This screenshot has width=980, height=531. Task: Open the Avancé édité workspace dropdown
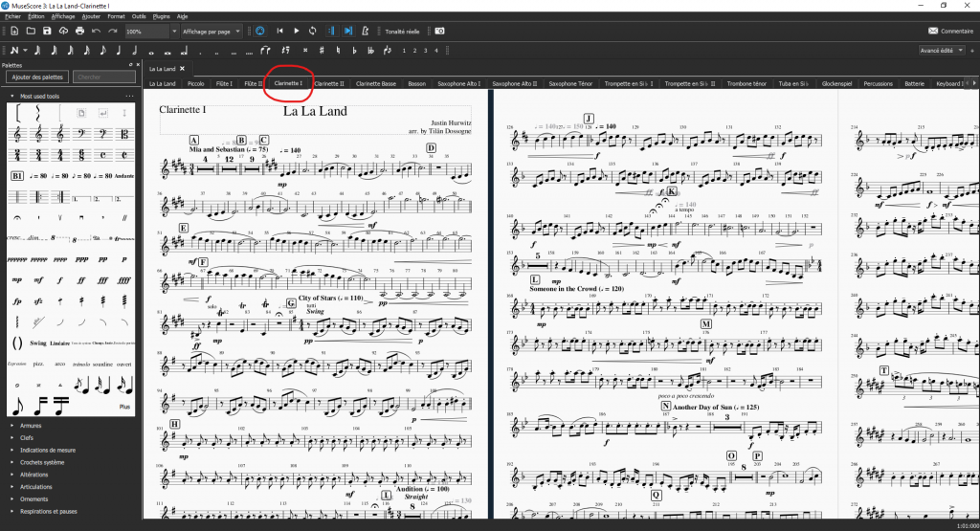click(942, 51)
